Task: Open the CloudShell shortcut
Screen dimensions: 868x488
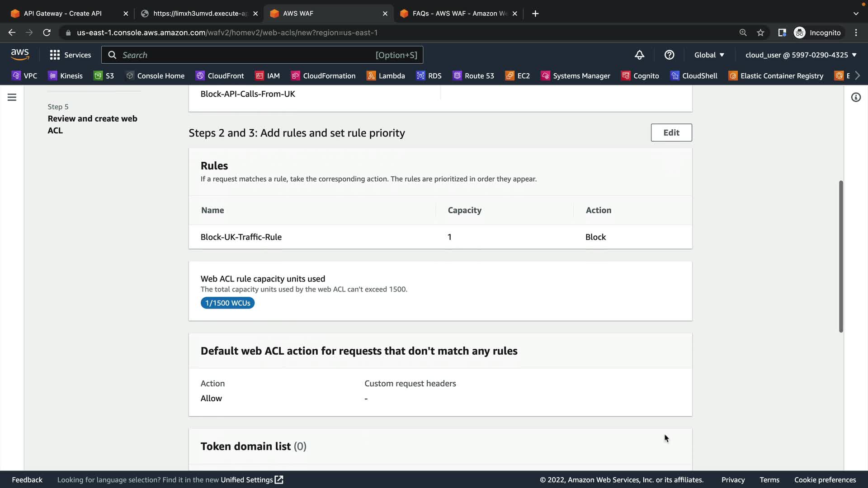Action: pos(694,76)
